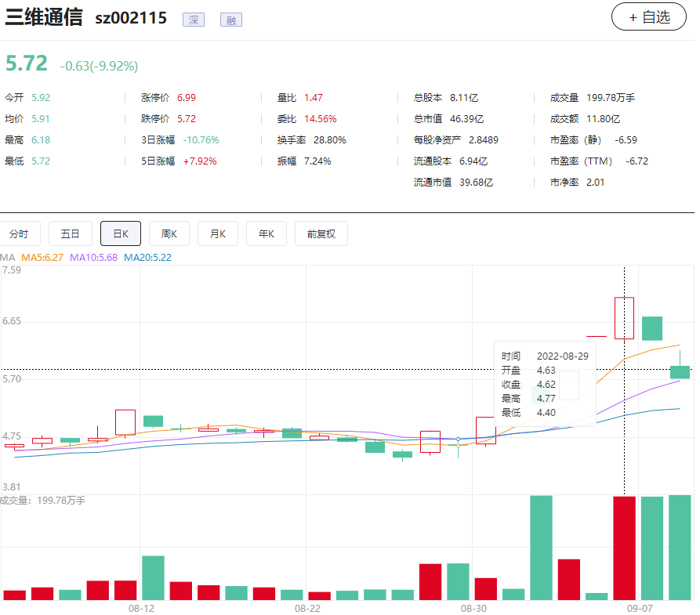Open the 五日 chart tab
Screen dimensions: 700x615
pos(70,233)
